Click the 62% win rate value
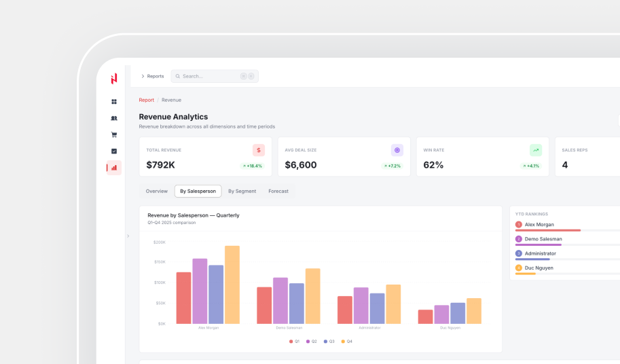 [433, 165]
